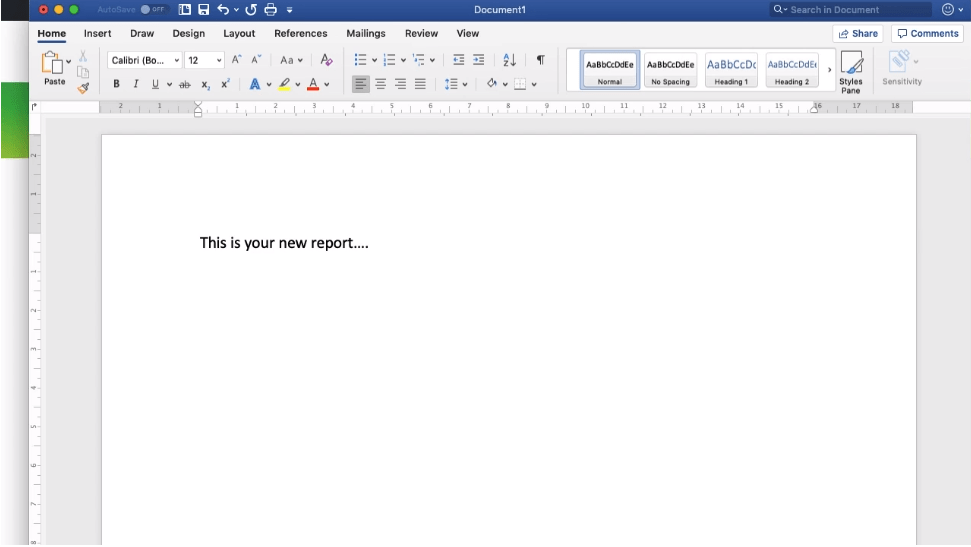971x547 pixels.
Task: Apply yellow text highlight color
Action: pos(284,84)
